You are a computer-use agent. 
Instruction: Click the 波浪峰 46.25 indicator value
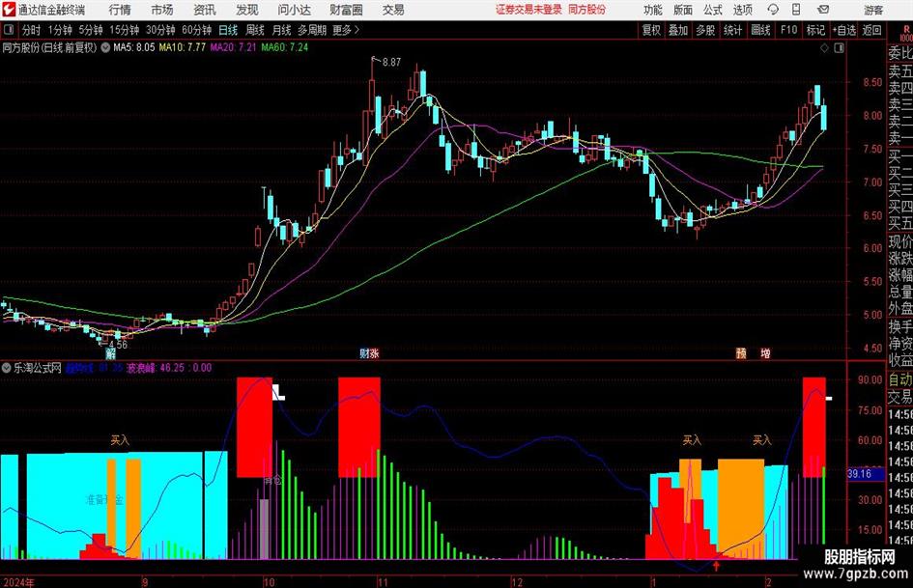click(156, 368)
